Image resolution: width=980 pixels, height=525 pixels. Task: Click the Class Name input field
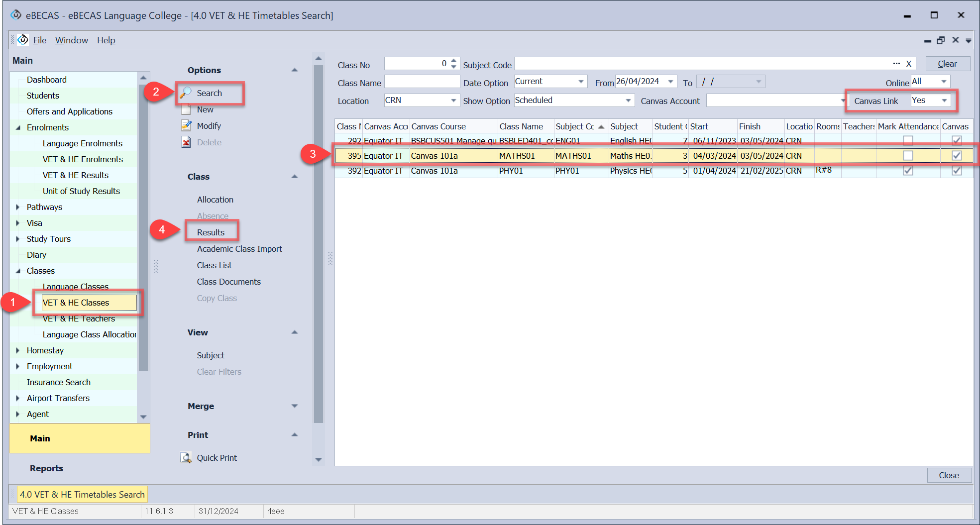click(x=422, y=82)
